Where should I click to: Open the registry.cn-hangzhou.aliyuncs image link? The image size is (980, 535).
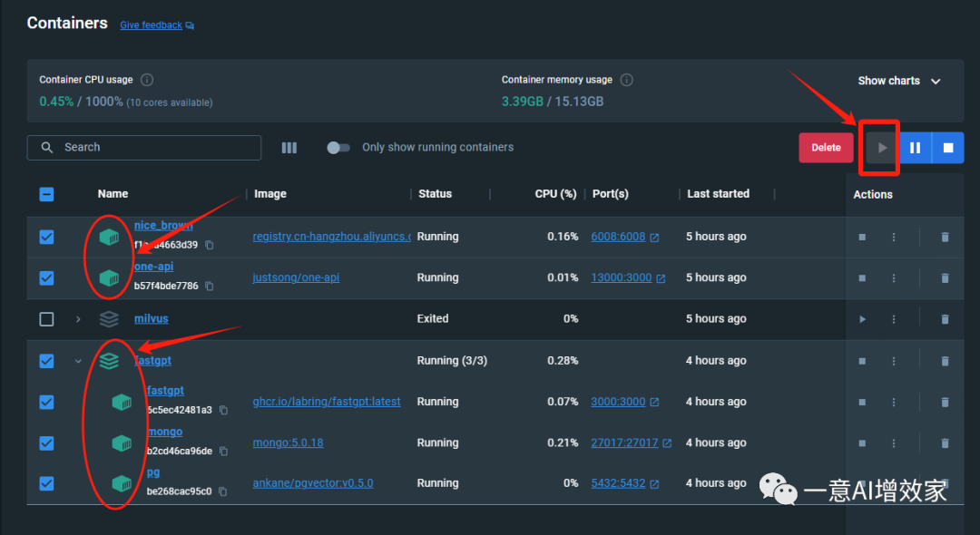pos(331,237)
